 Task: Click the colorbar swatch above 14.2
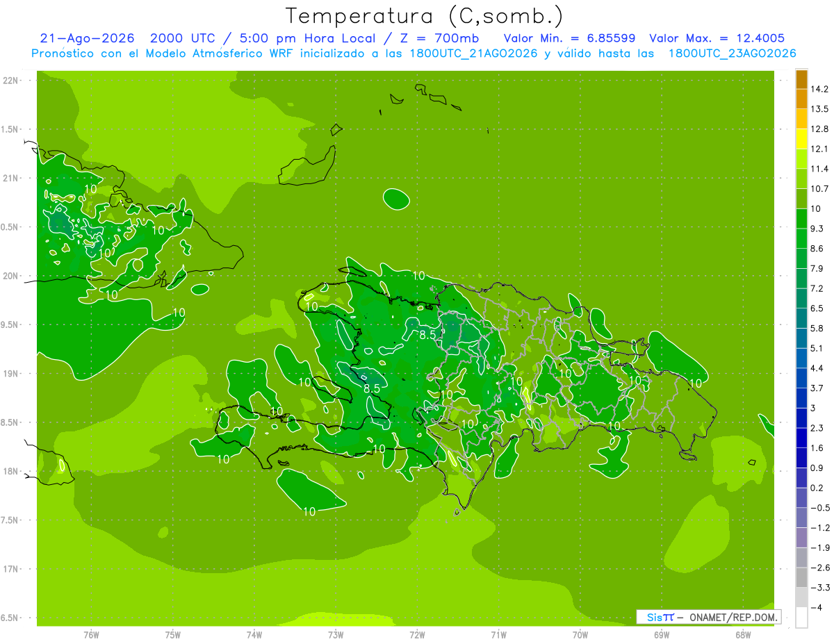click(x=801, y=79)
